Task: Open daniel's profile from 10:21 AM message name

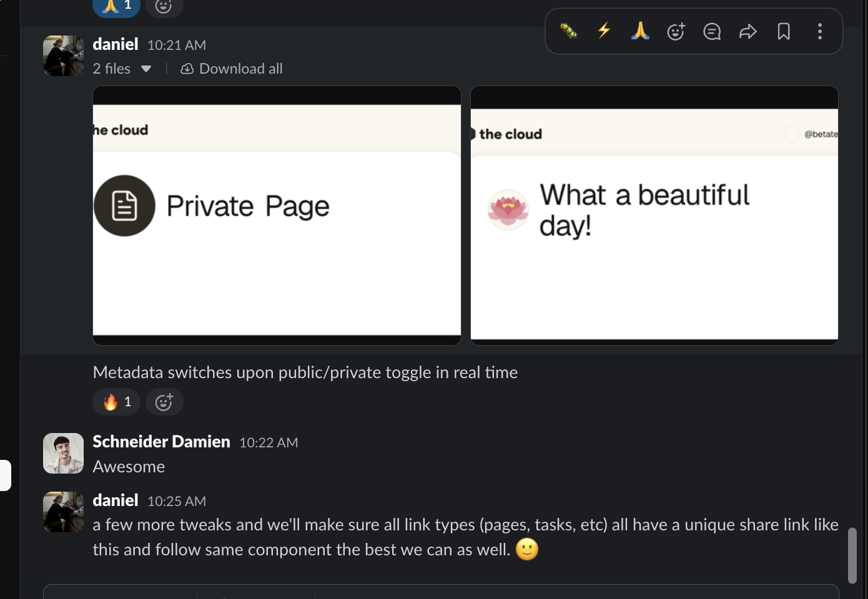Action: click(x=116, y=44)
